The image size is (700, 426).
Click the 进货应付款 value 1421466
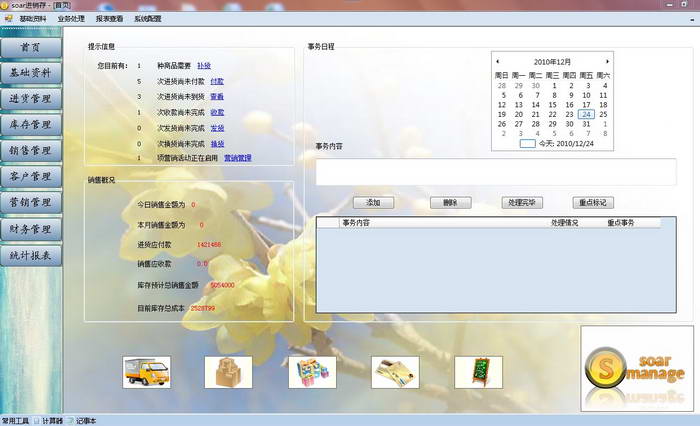click(209, 245)
